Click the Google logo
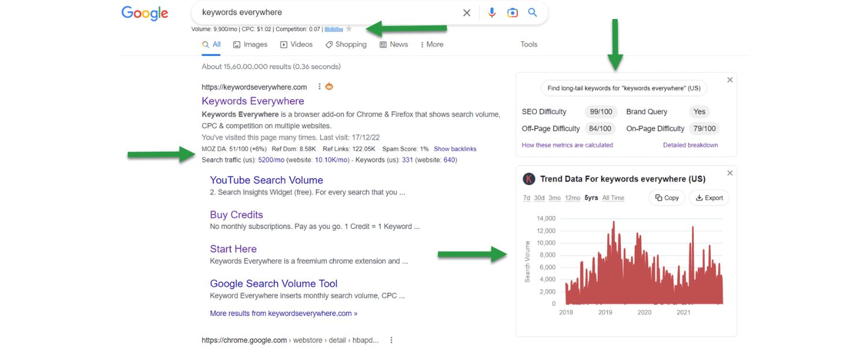Screen dimensions: 868x347 (x=144, y=13)
